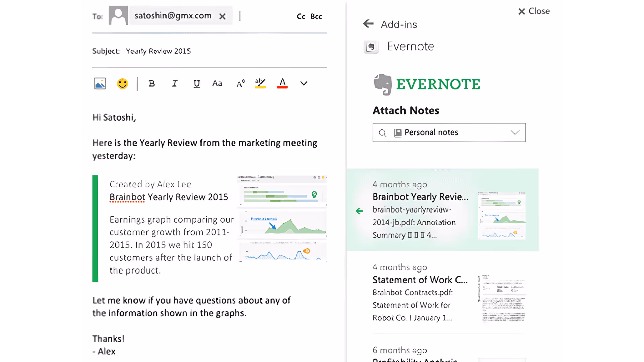This screenshot has height=362, width=644.
Task: Insert a picture with the image icon
Action: point(100,83)
